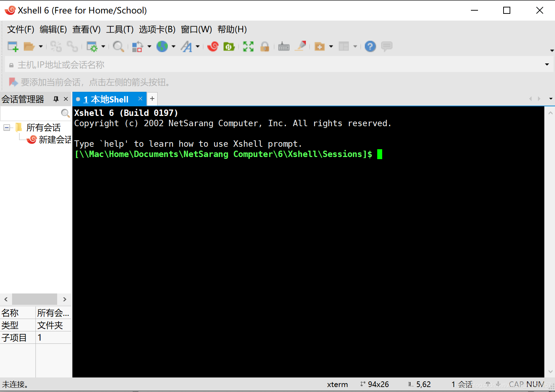Collapse the 所有会话 tree node
The image size is (555, 392).
pos(7,128)
